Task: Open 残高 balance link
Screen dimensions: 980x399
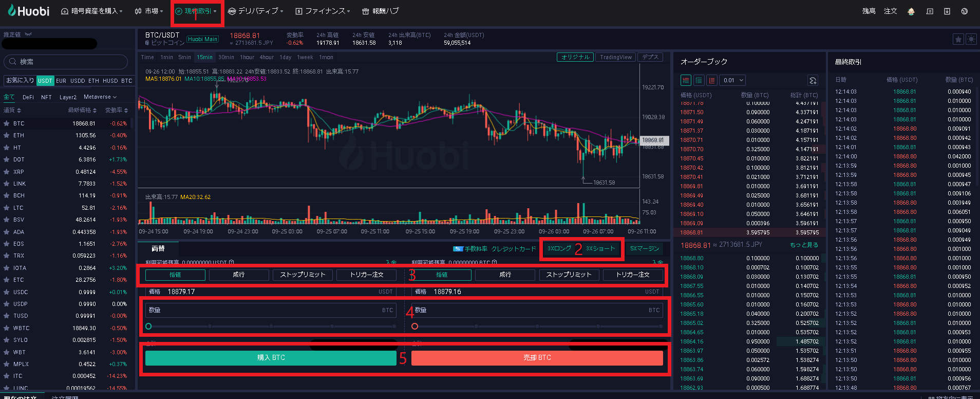Action: [869, 11]
